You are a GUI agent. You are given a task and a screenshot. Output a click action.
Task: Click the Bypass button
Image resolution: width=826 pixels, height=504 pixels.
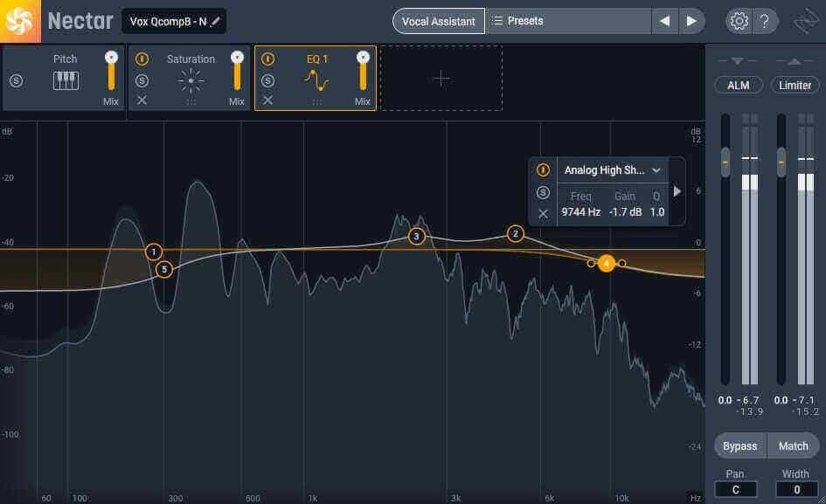tap(739, 446)
